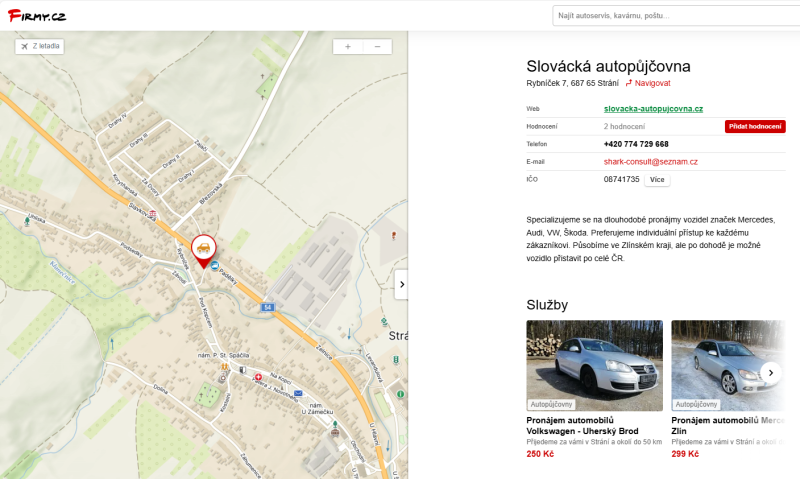Click the red restaurant icon on Slavkovská street

(x=153, y=214)
